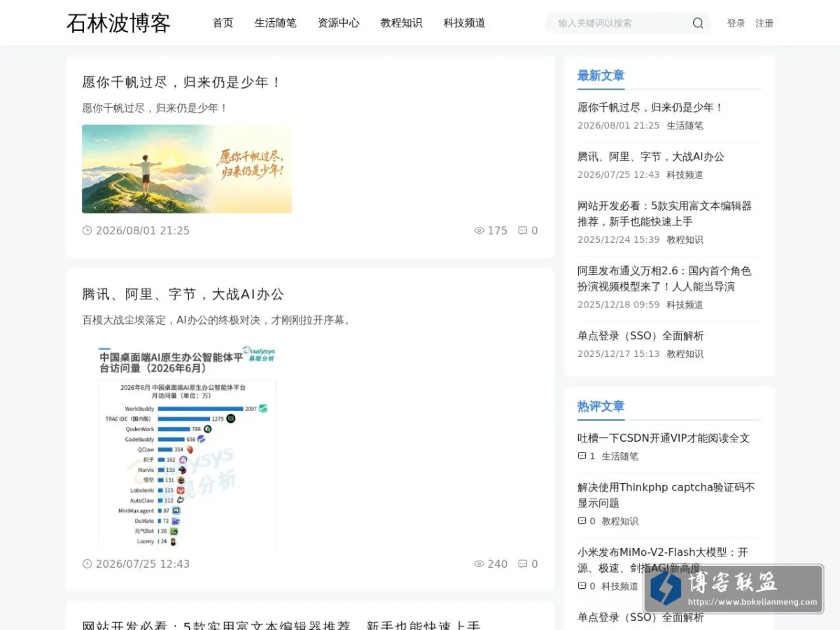Image resolution: width=840 pixels, height=630 pixels.
Task: Click eye views icon next to 175
Action: pos(479,230)
